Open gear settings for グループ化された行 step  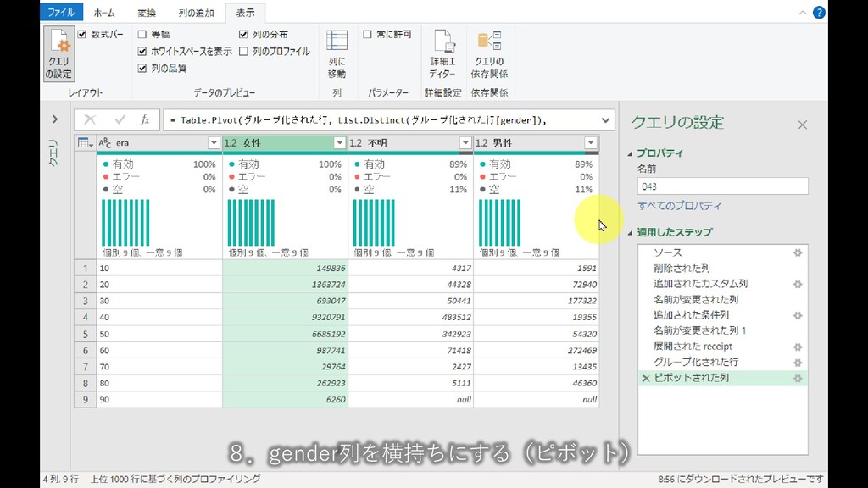tap(798, 363)
